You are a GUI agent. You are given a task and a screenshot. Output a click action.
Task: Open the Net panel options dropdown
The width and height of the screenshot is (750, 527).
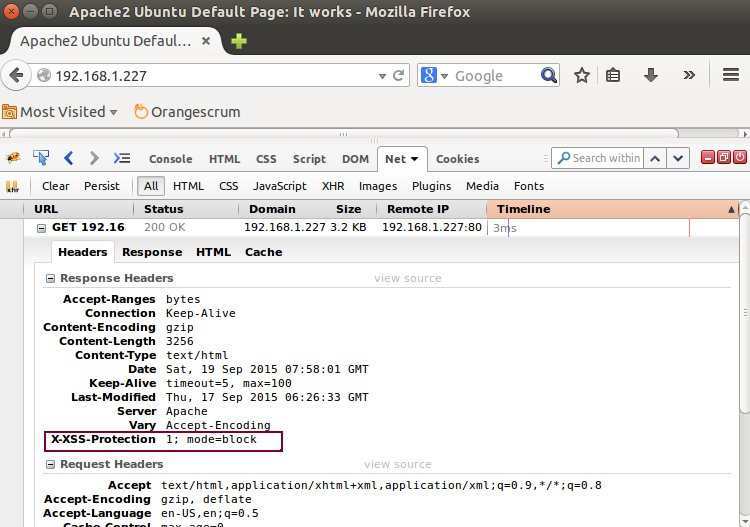414,159
